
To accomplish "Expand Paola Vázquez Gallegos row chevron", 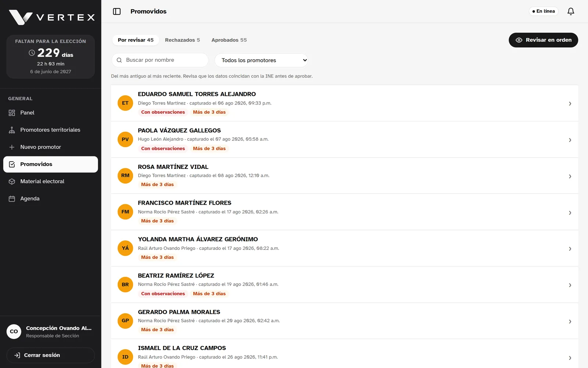I will pos(570,140).
